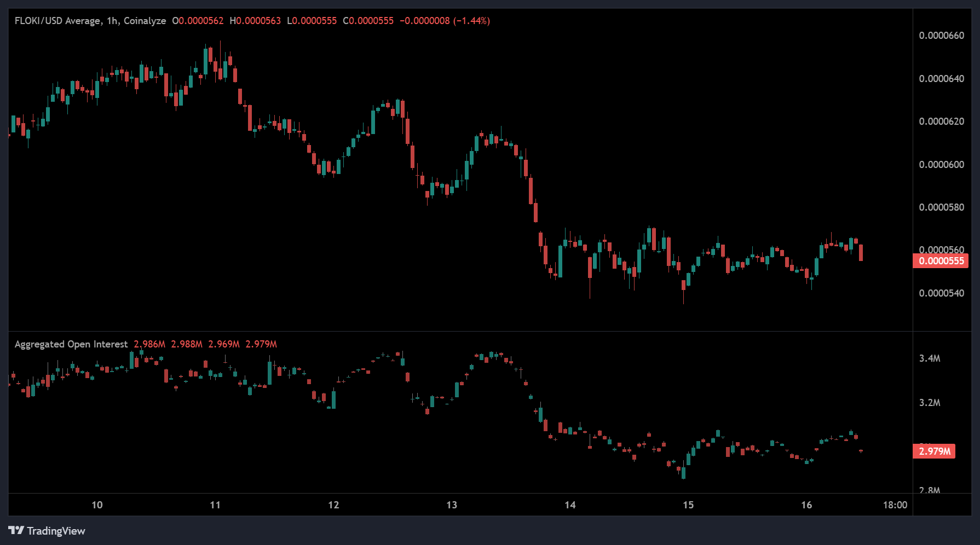The width and height of the screenshot is (980, 545).
Task: Click the TradingView text link
Action: pos(56,531)
